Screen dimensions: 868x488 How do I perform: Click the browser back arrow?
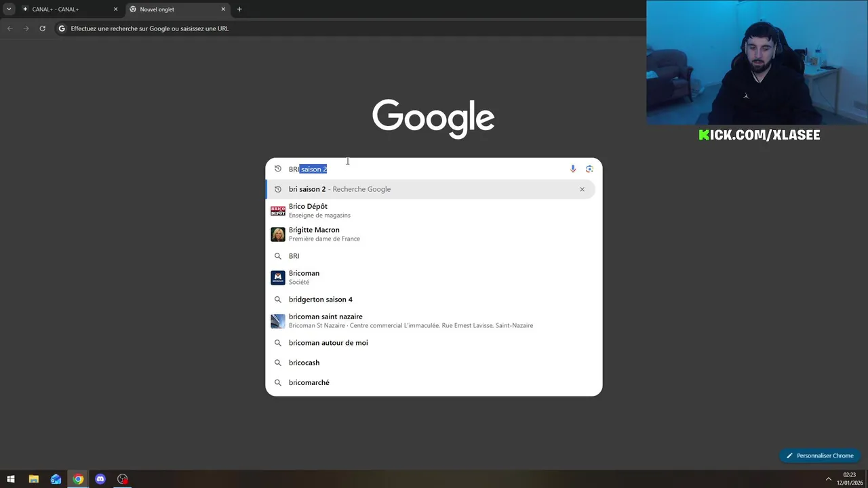click(x=9, y=28)
